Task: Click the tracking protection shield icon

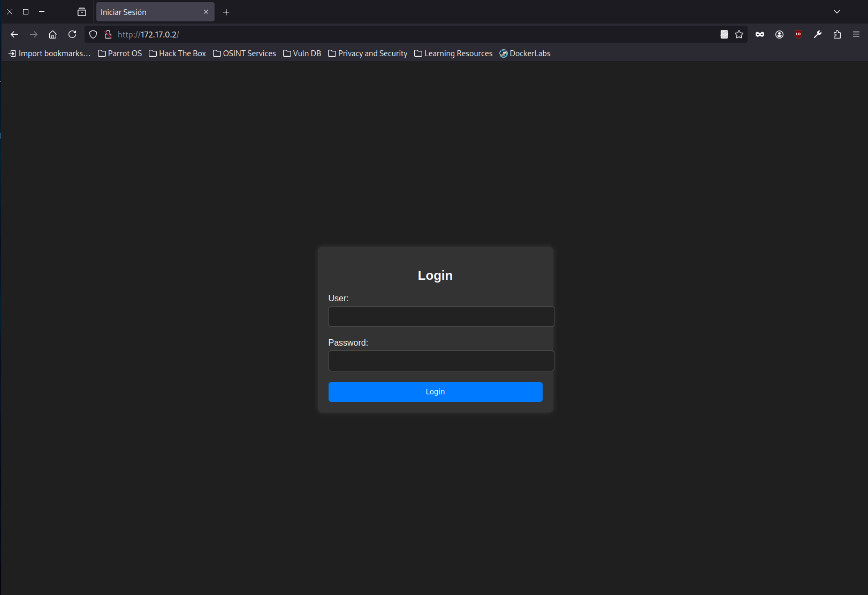Action: (x=93, y=34)
